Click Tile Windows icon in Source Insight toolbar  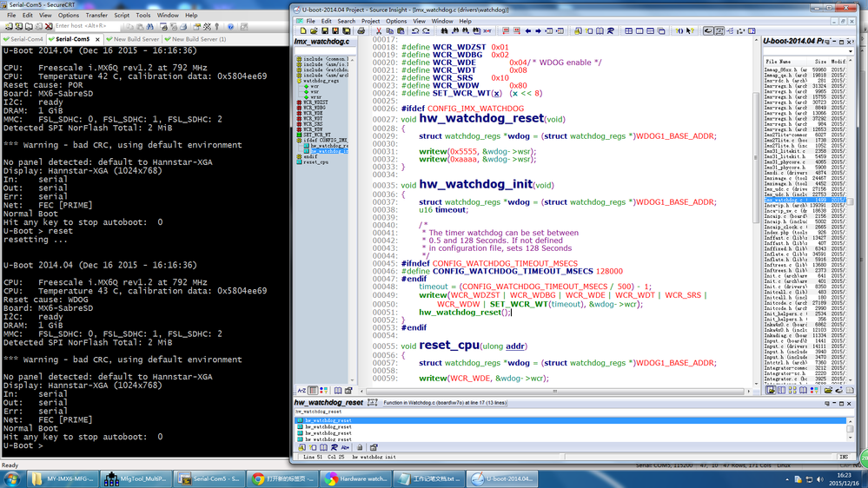tap(629, 31)
